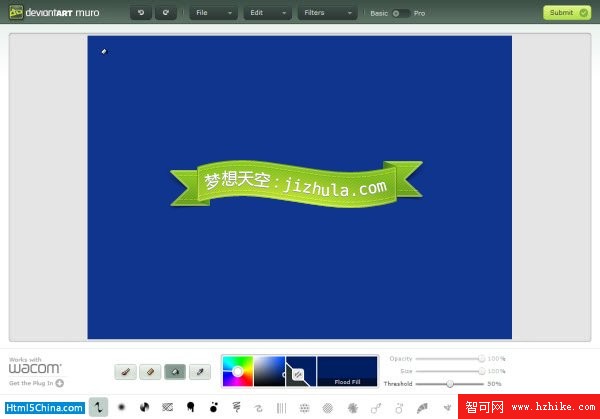This screenshot has height=419, width=600.
Task: Choose the soft round brush preset
Action: (x=122, y=407)
